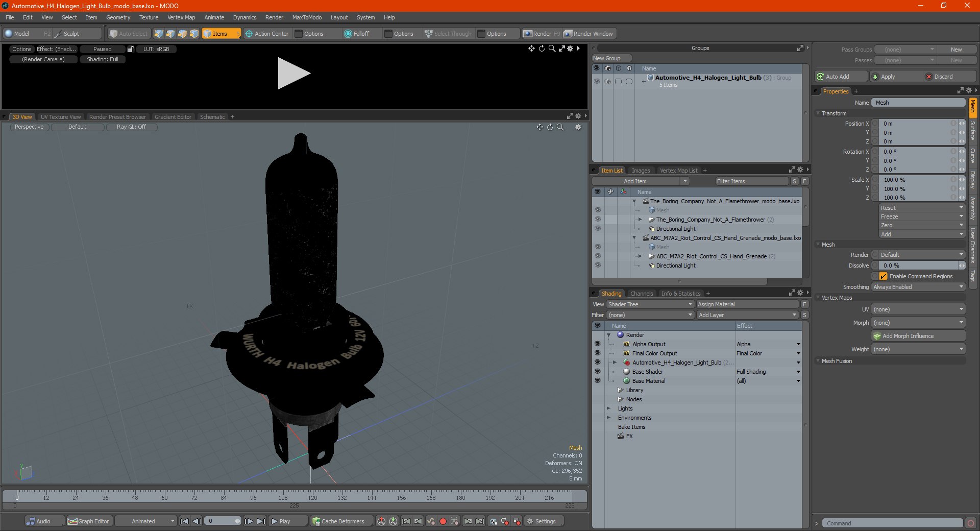Screen dimensions: 980x531
Task: Open the Add Layer dropdown
Action: [x=747, y=315]
